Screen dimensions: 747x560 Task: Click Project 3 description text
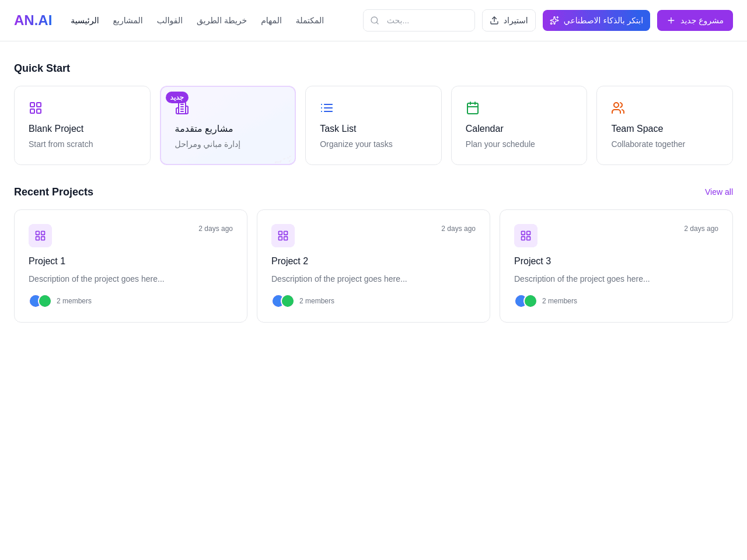[582, 279]
